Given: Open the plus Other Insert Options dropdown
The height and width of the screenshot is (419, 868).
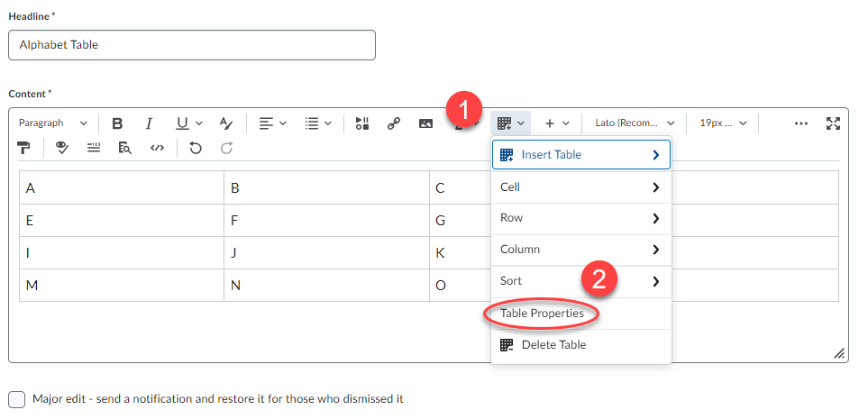Looking at the screenshot, I should pos(556,123).
